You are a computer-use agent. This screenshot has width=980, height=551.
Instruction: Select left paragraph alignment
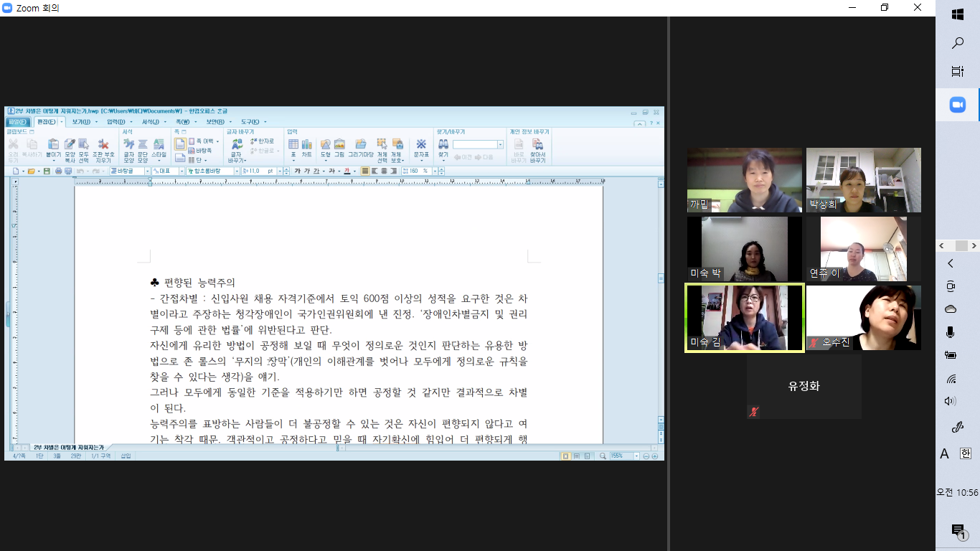click(374, 171)
